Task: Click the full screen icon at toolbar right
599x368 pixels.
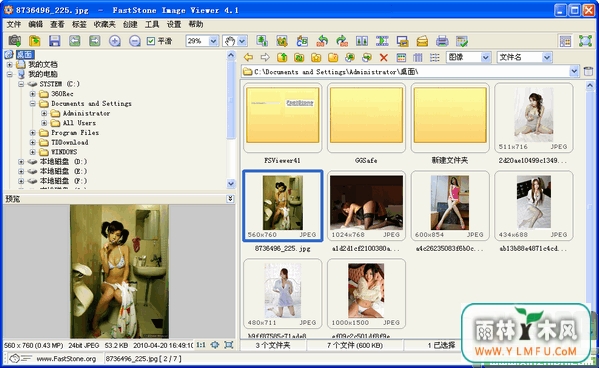Action: click(x=585, y=41)
